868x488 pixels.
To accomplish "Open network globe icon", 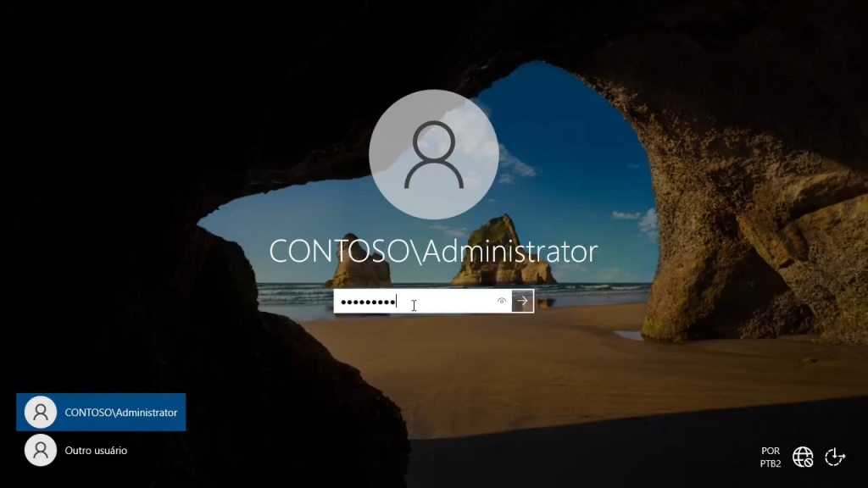I will [803, 457].
